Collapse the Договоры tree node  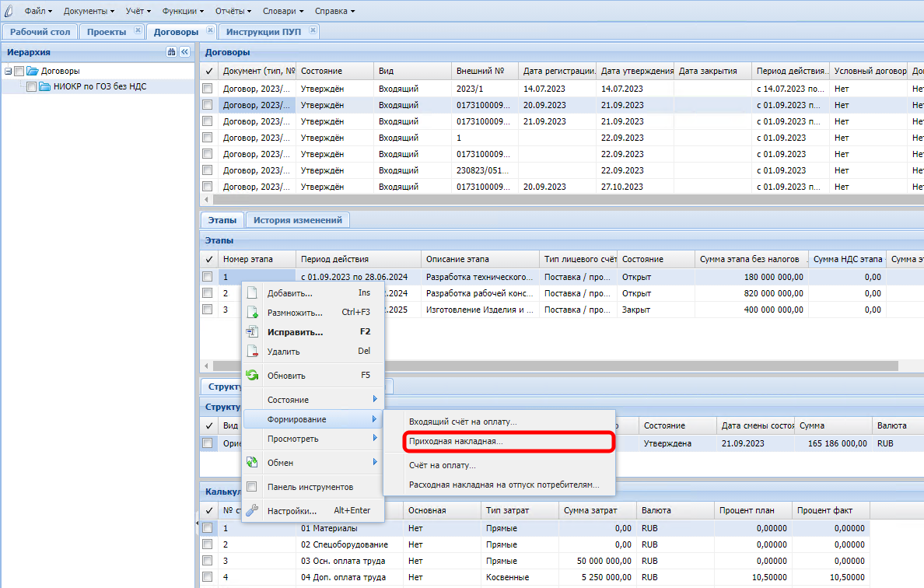click(x=8, y=72)
